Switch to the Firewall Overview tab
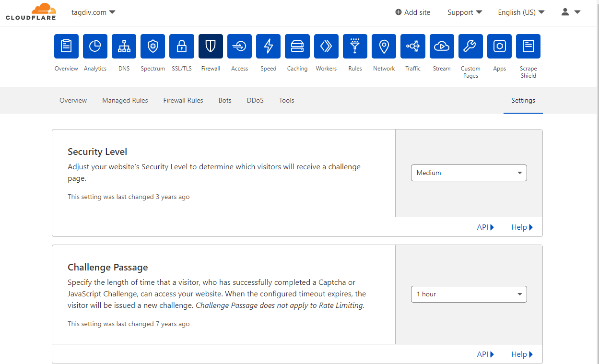Image resolution: width=599 pixels, height=364 pixels. (73, 100)
